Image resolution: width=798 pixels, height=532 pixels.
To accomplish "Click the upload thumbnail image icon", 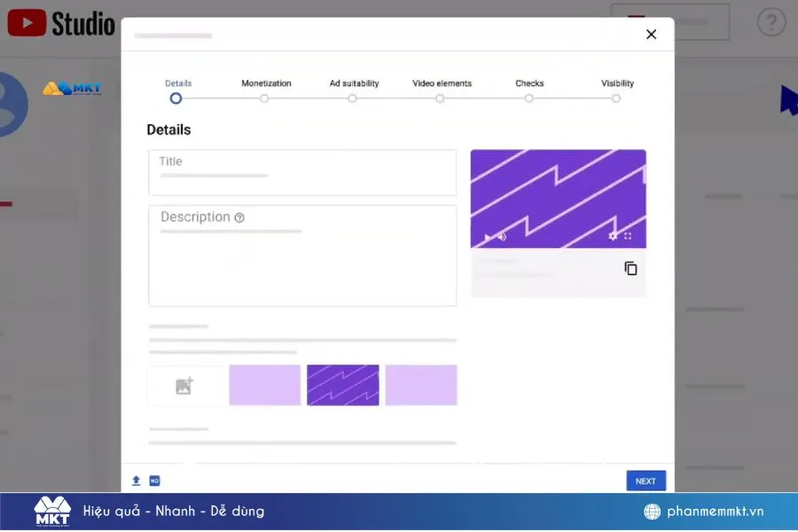I will point(184,386).
